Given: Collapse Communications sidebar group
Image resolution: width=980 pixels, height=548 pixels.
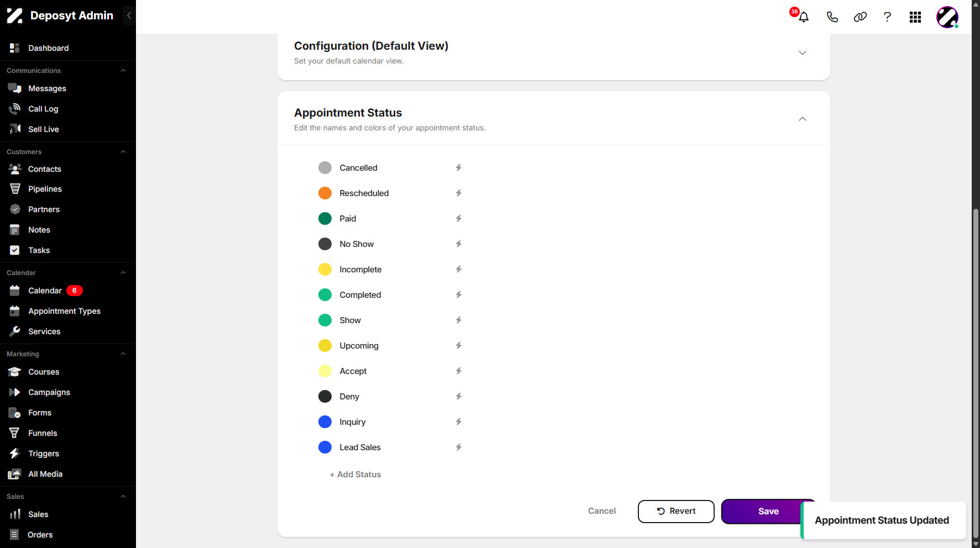Looking at the screenshot, I should click(x=123, y=71).
